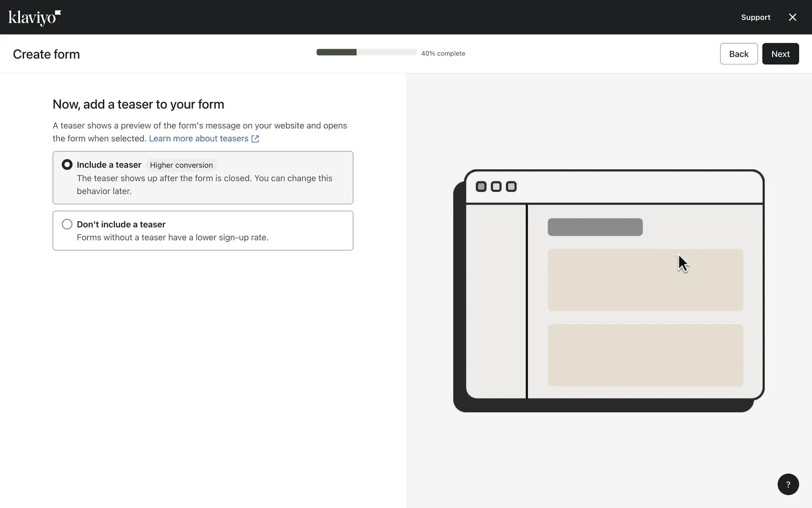The height and width of the screenshot is (508, 812).
Task: Click the external link icon beside teasers link
Action: pyautogui.click(x=255, y=139)
